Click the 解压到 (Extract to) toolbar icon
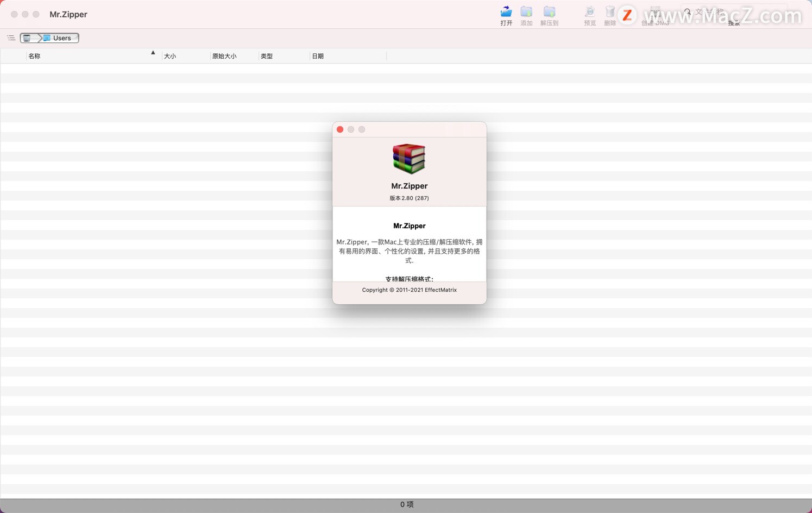The image size is (812, 513). [549, 11]
